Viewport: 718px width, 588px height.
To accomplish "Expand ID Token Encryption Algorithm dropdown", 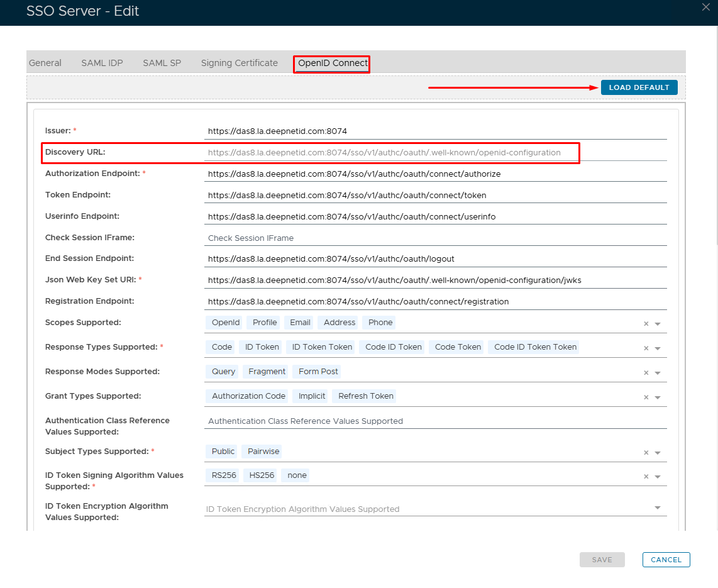I will click(658, 508).
